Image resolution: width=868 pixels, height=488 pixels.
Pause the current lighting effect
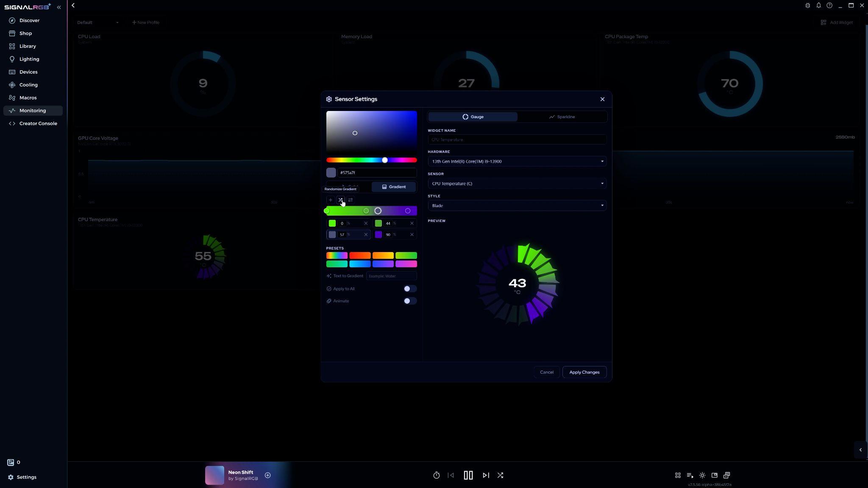click(468, 475)
